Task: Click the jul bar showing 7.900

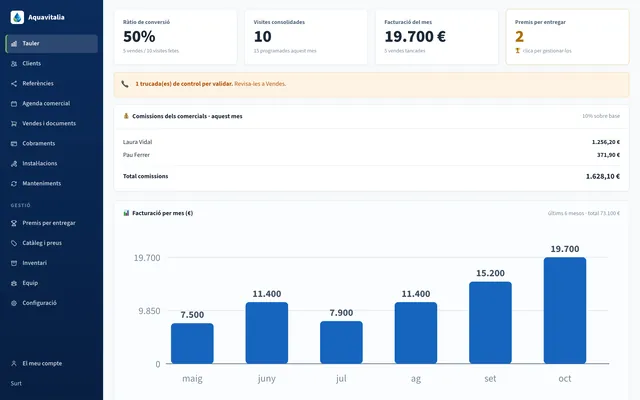Action: tap(341, 342)
